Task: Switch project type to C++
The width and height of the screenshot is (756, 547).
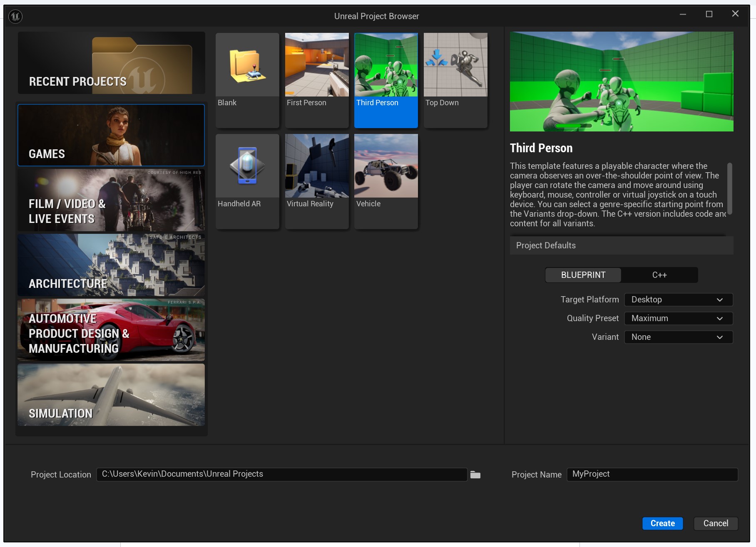Action: (659, 275)
